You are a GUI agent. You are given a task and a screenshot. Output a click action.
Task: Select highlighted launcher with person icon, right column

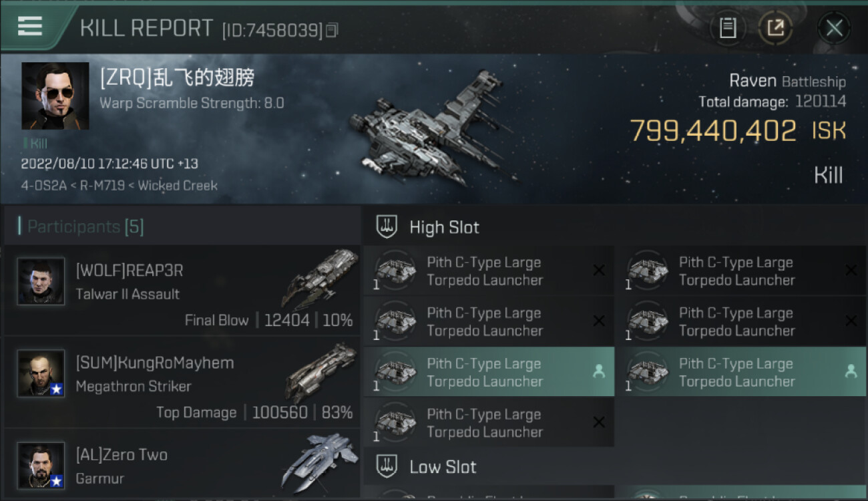pyautogui.click(x=741, y=372)
